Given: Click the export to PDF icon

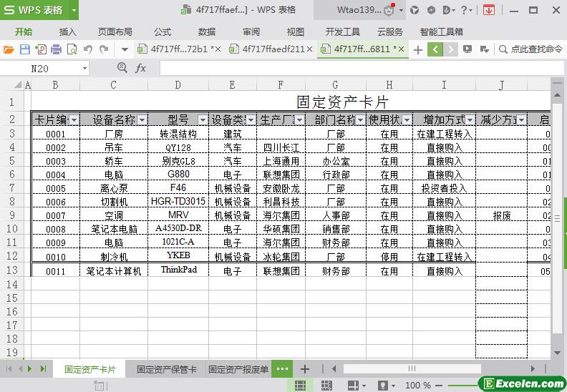Looking at the screenshot, I should point(41,49).
